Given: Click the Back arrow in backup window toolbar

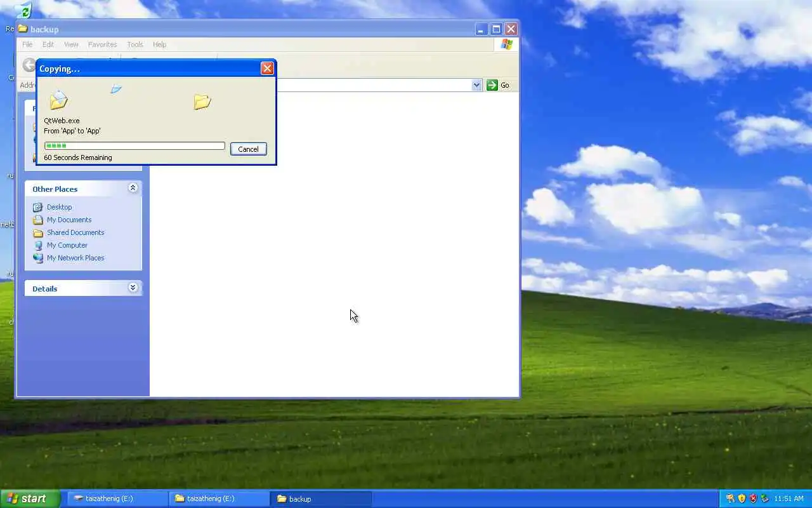Looking at the screenshot, I should pyautogui.click(x=29, y=64).
